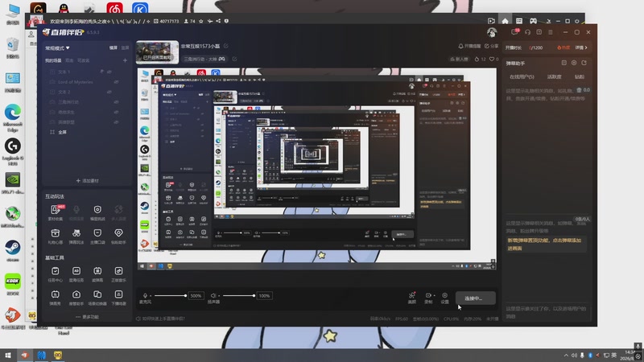This screenshot has width=644, height=362.
Task: Open 任务中心 task center
Action: click(x=55, y=274)
